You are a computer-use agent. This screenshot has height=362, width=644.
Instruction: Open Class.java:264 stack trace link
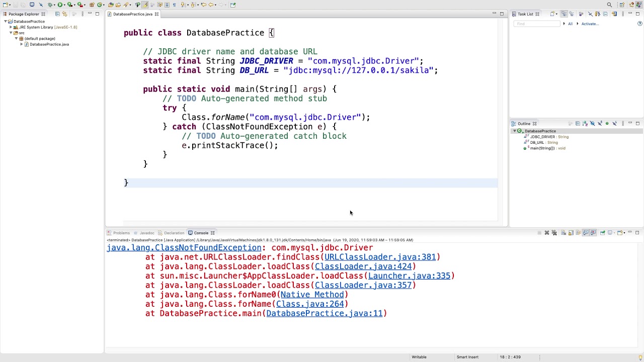[x=309, y=304]
